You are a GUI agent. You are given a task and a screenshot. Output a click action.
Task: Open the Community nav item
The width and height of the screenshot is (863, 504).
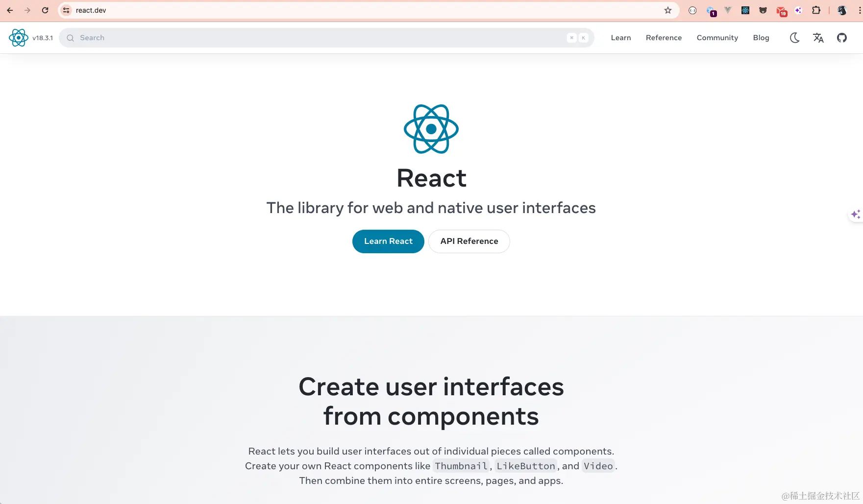pos(717,38)
